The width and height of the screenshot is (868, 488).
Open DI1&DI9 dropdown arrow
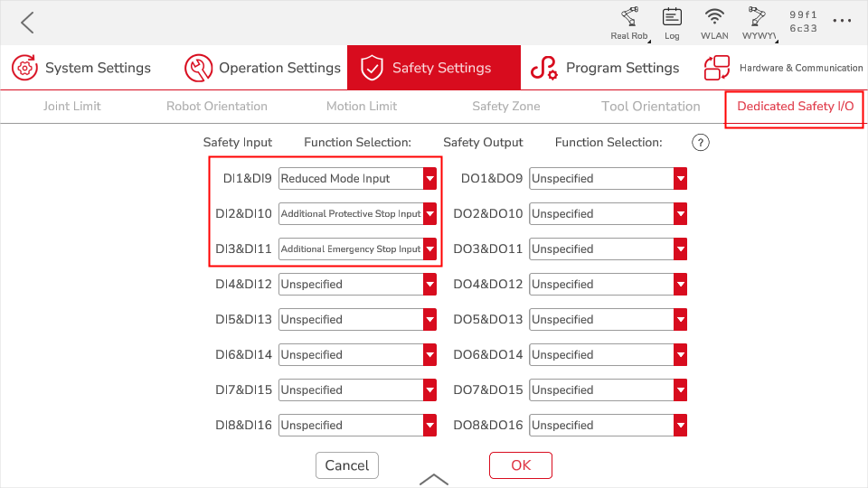pyautogui.click(x=429, y=179)
